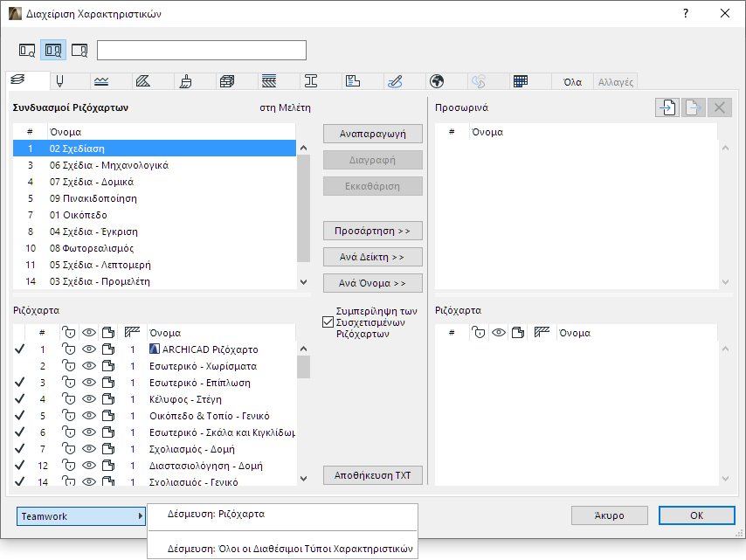
Task: Open the Cities globe tab
Action: 437,81
